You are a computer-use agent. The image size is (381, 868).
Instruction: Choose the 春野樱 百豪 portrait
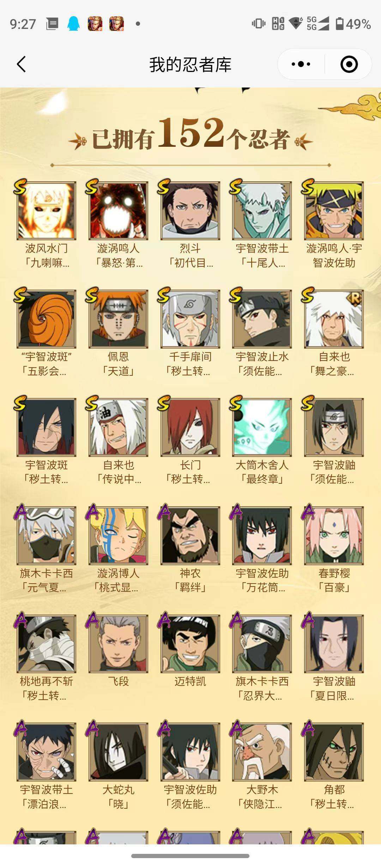click(x=334, y=536)
